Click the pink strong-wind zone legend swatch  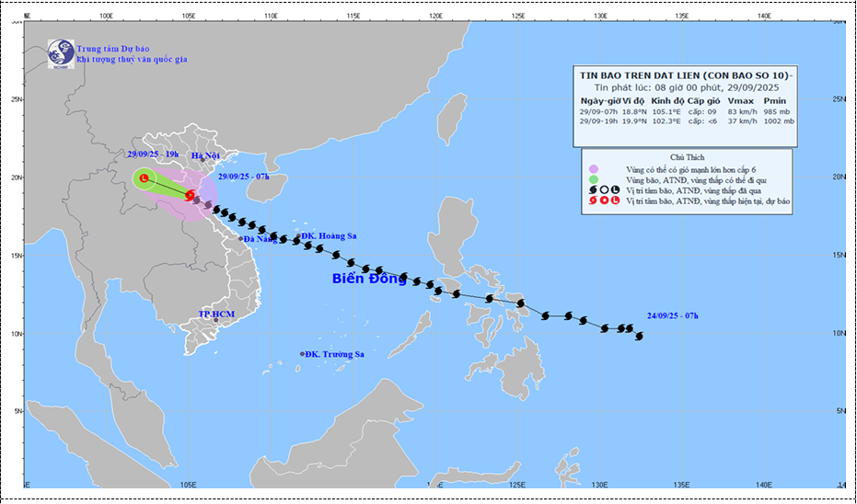592,168
